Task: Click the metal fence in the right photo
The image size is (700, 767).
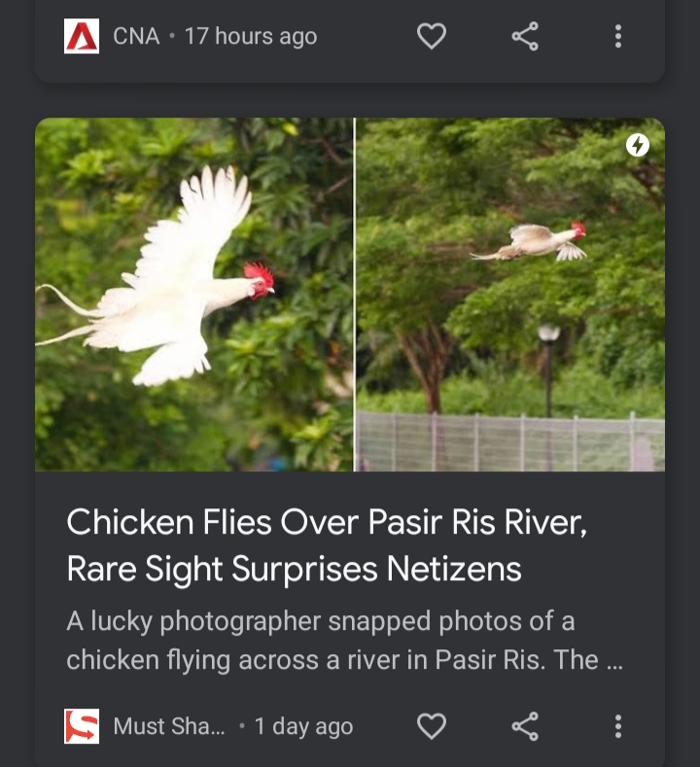Action: (506, 442)
